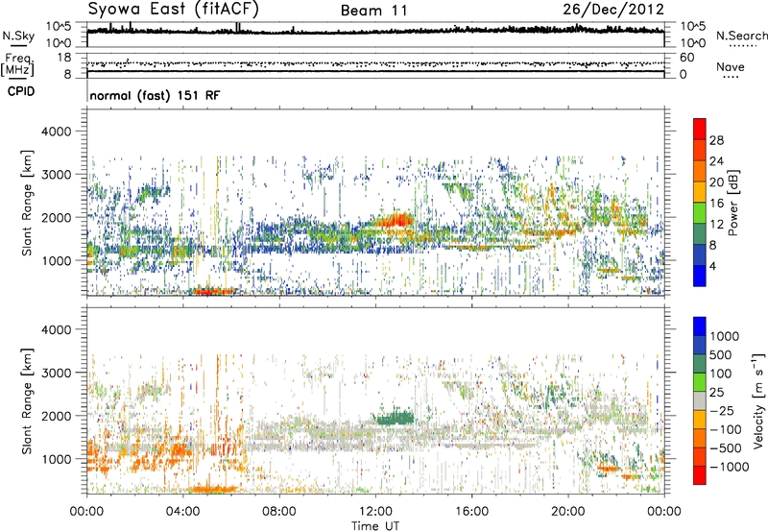Click the 'Power [dB]' color bar label
768x532 pixels.
pyautogui.click(x=733, y=203)
